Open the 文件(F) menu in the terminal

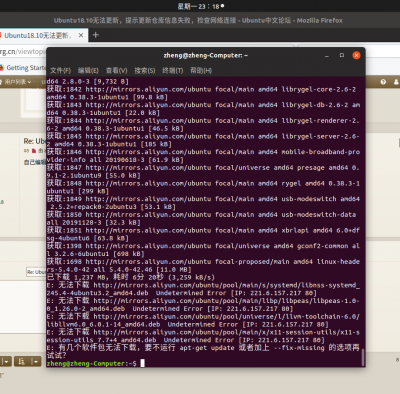point(60,71)
